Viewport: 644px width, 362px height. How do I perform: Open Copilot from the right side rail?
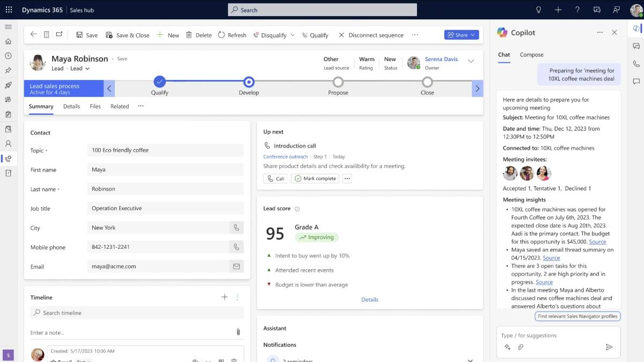coord(635,28)
